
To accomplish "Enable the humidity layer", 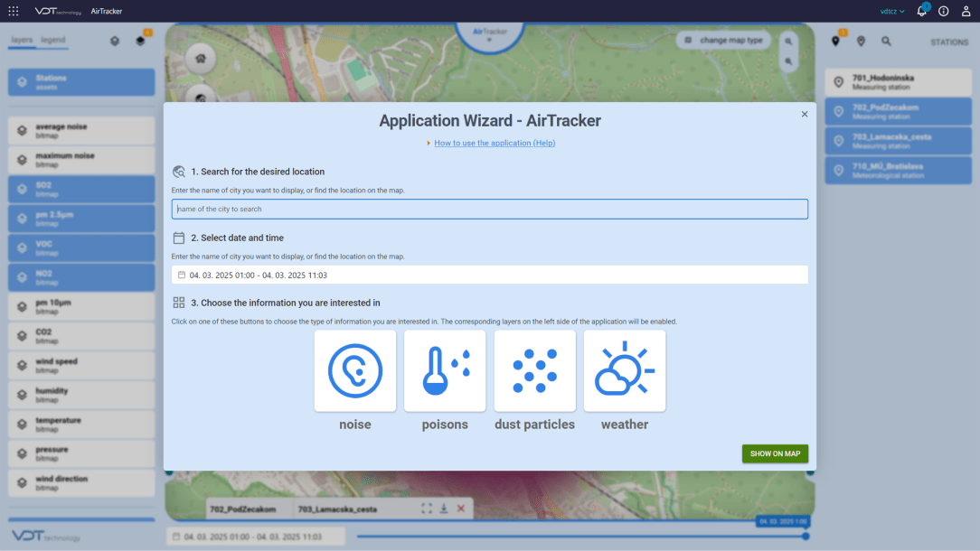I will click(81, 395).
